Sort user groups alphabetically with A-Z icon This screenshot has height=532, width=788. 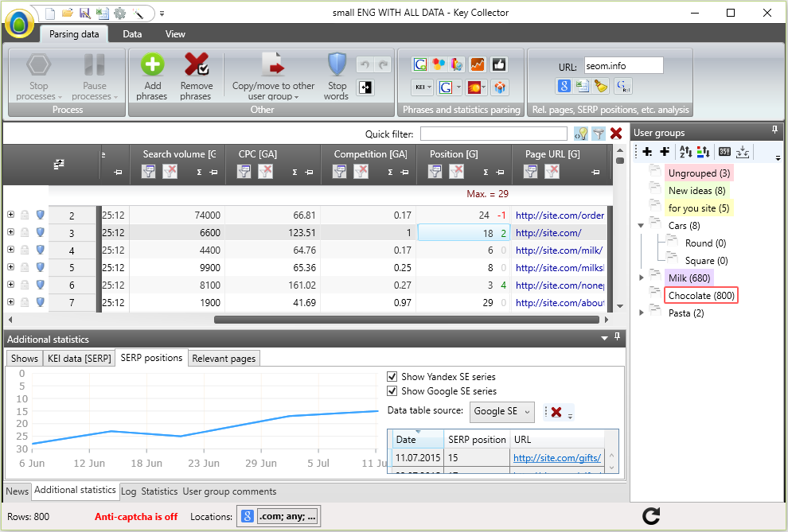685,151
